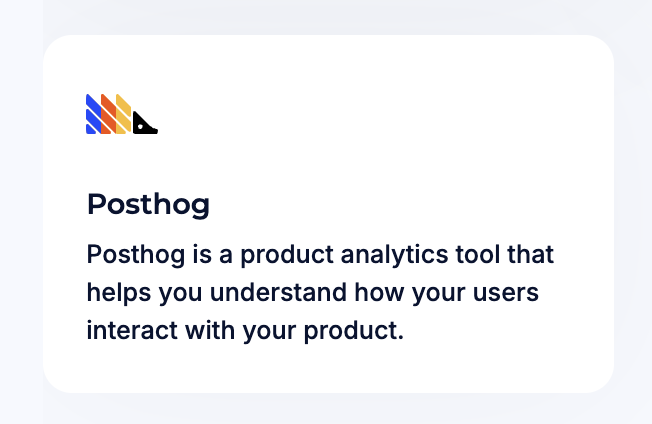Viewport: 652px width, 424px height.
Task: Click the yellow stripes in the logo
Action: click(123, 115)
